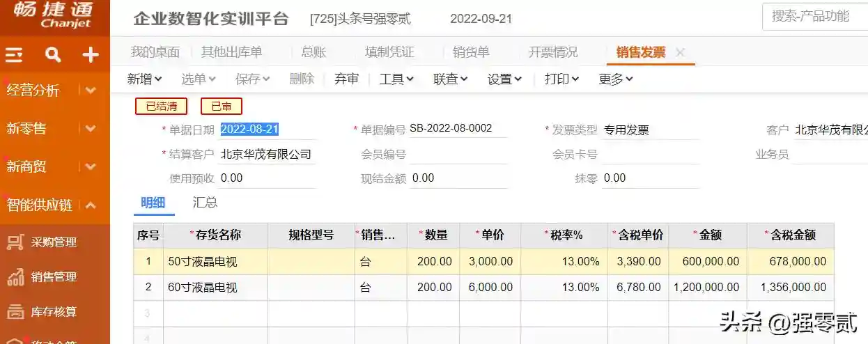This screenshot has height=344, width=868.
Task: Collapse the 智能供应链 section
Action: [91, 205]
